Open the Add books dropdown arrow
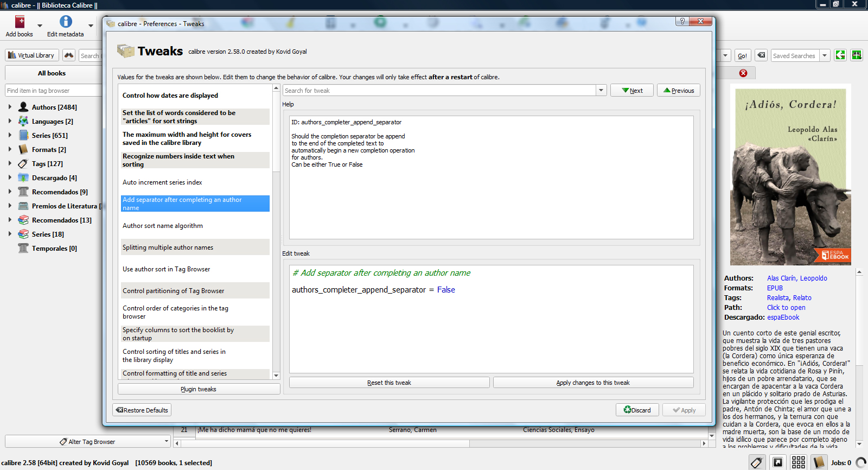 (x=40, y=26)
